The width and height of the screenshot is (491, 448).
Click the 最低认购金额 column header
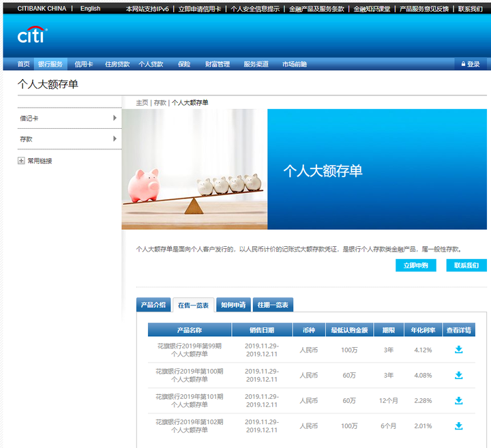tap(349, 330)
